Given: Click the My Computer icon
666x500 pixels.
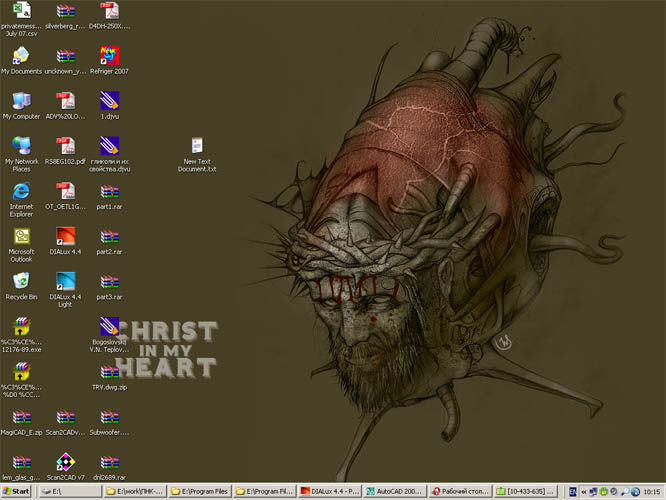Looking at the screenshot, I should point(21,101).
